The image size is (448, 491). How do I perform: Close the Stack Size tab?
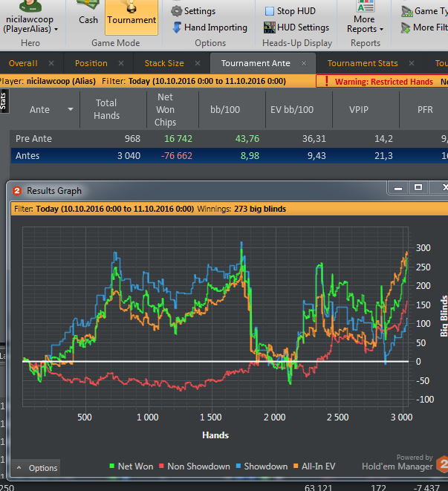(x=198, y=63)
